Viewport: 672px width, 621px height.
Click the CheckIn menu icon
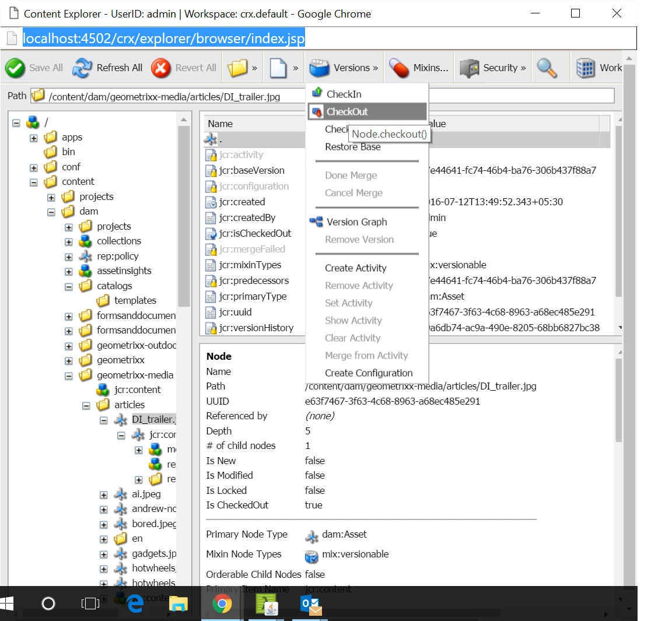click(x=317, y=93)
